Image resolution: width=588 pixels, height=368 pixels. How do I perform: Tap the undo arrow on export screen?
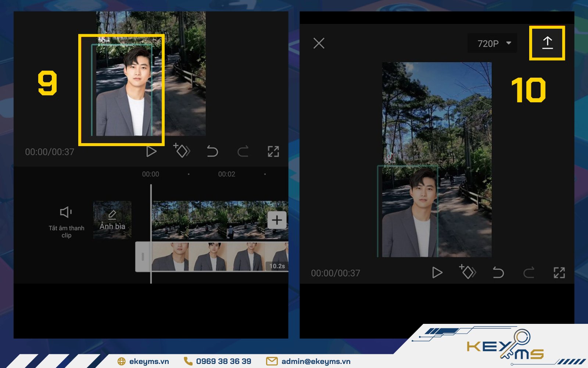pos(498,273)
